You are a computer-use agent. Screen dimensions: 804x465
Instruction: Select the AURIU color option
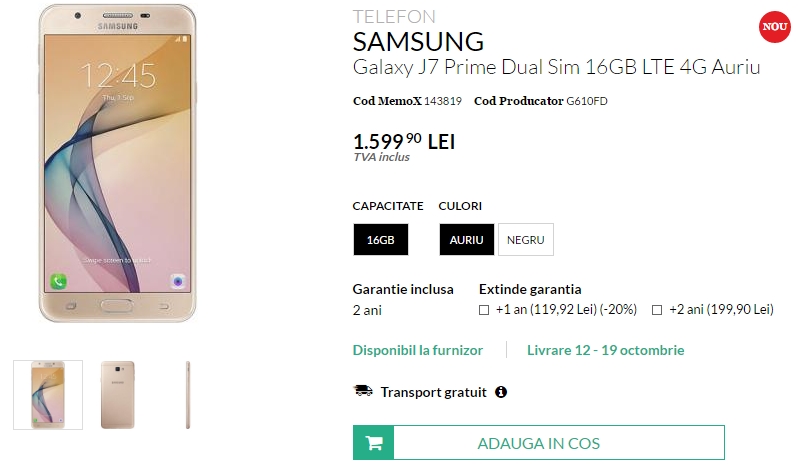[x=467, y=239]
